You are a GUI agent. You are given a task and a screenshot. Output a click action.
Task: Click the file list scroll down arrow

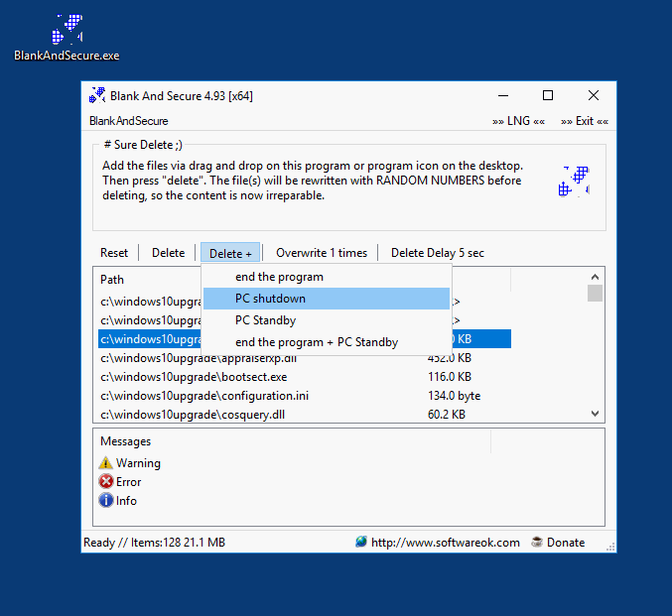tap(595, 414)
